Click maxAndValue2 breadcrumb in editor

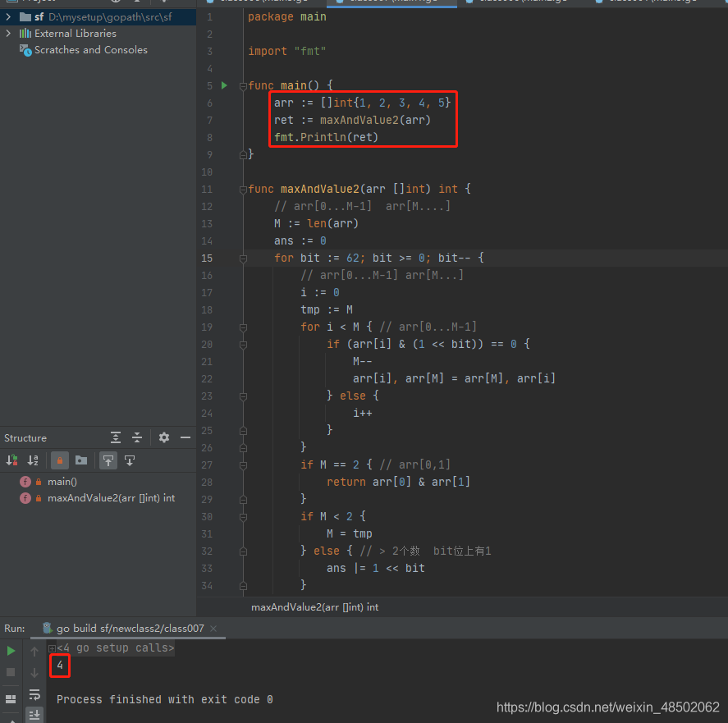[314, 607]
